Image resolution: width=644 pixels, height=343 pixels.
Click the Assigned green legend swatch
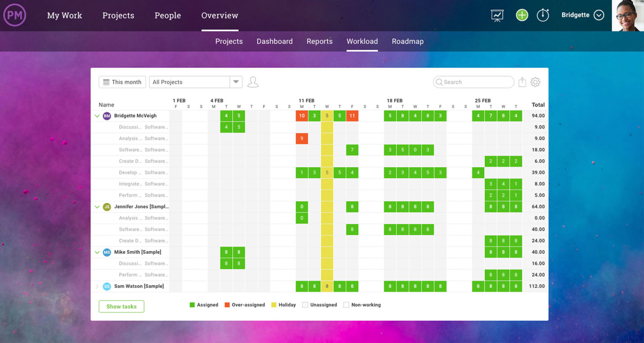tap(192, 305)
